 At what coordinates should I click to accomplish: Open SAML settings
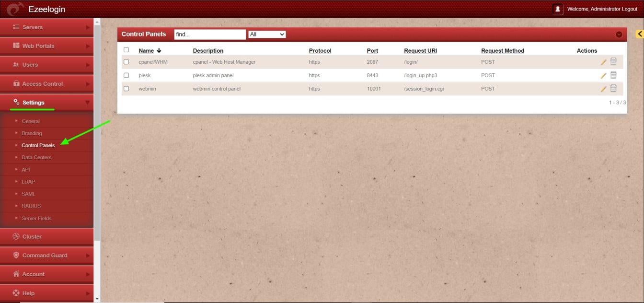(28, 194)
